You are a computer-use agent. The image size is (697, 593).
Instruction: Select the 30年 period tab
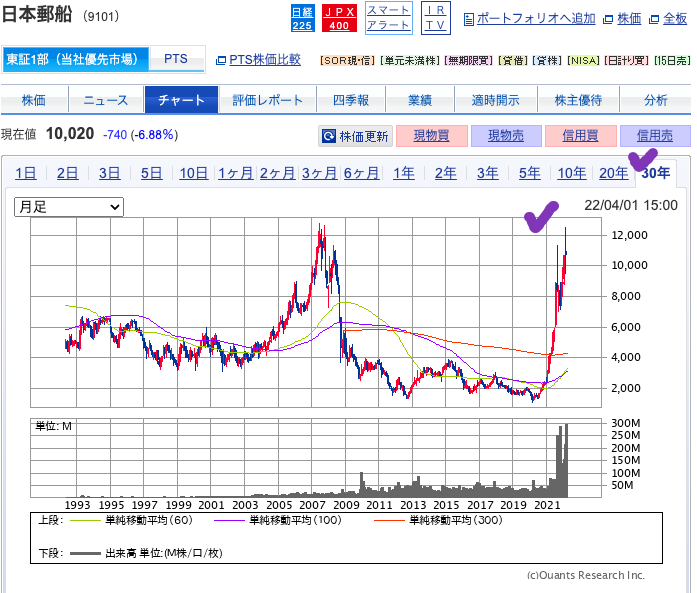click(656, 173)
